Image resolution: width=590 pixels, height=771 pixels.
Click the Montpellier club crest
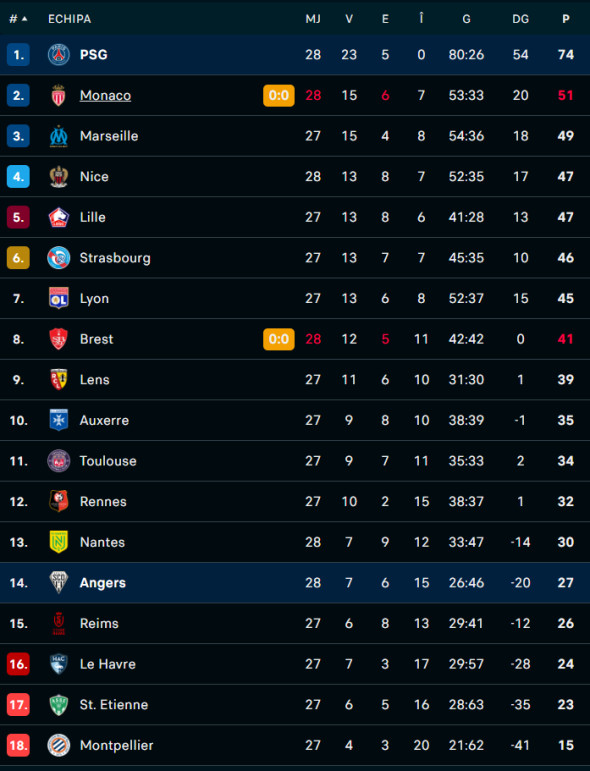click(x=59, y=745)
